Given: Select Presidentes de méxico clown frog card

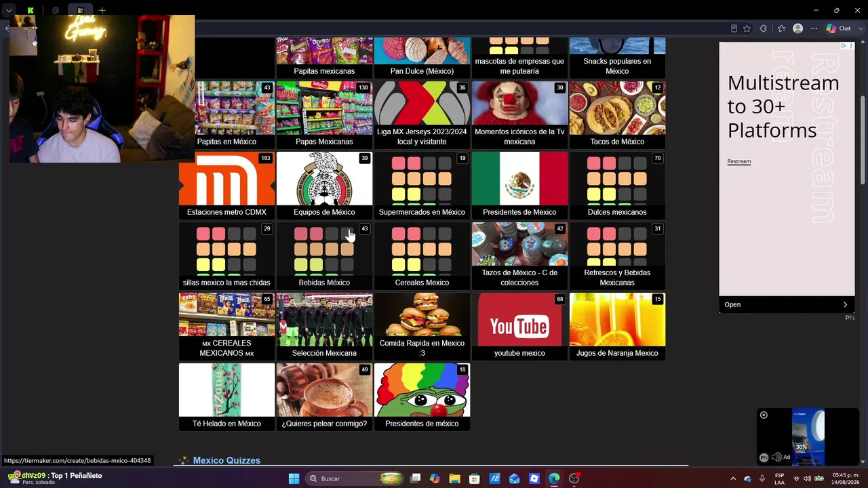Looking at the screenshot, I should (422, 396).
